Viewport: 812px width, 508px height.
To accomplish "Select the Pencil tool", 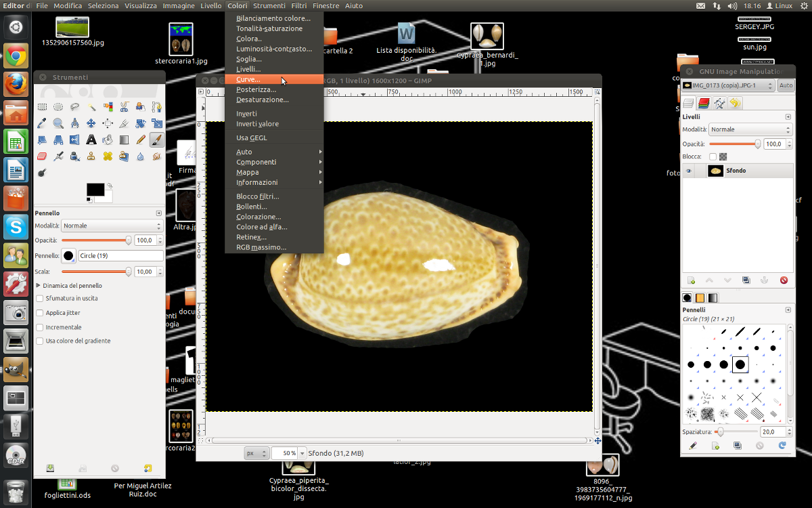I will (x=141, y=140).
